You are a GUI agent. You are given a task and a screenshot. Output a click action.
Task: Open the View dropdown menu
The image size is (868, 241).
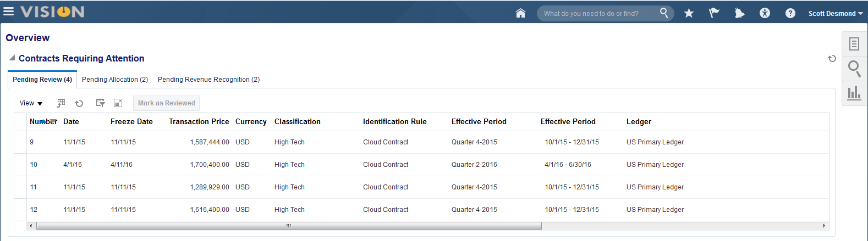point(31,103)
